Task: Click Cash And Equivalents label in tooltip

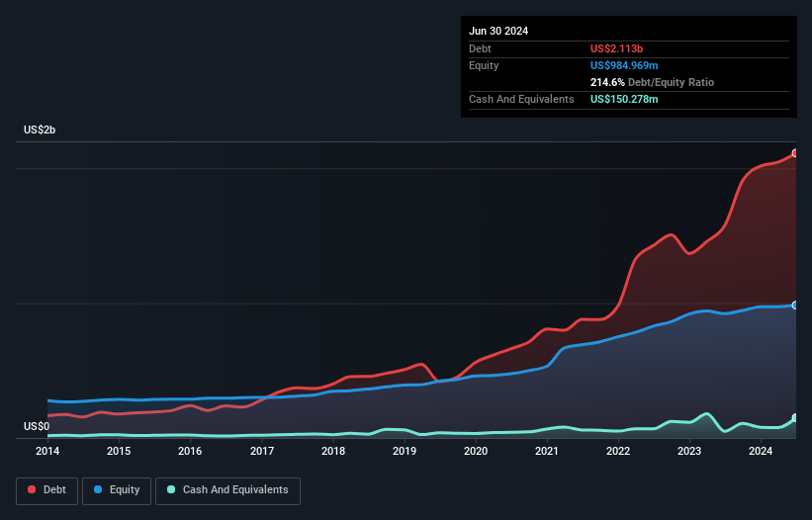Action: click(x=521, y=99)
